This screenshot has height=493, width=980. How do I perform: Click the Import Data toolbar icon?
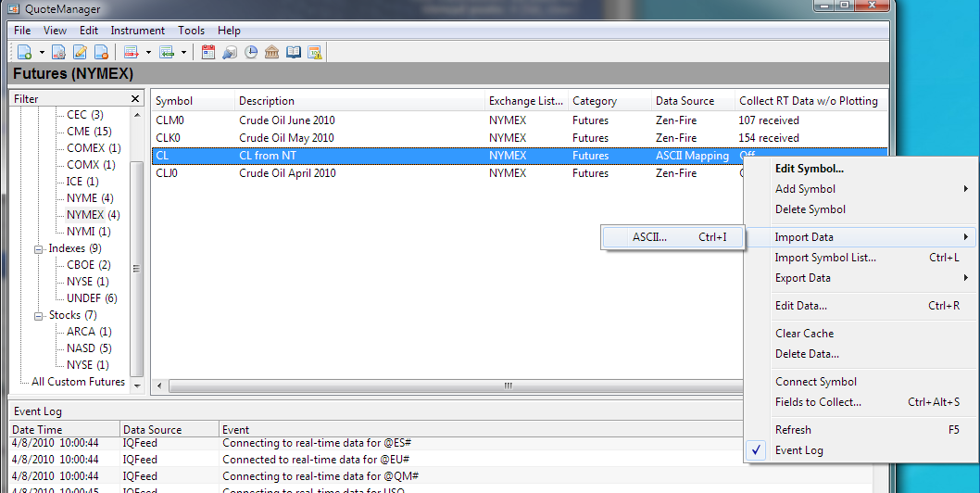(x=166, y=53)
